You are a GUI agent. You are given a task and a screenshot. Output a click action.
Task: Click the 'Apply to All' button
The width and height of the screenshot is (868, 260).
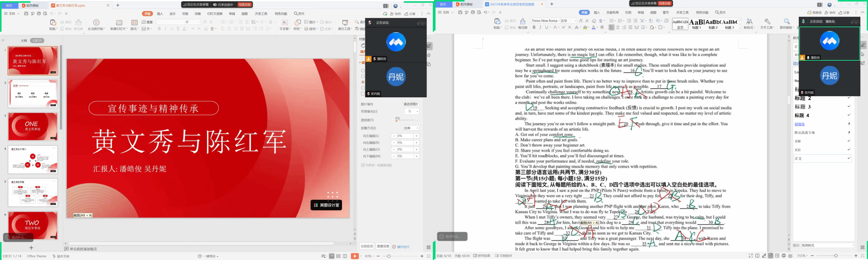click(x=367, y=246)
